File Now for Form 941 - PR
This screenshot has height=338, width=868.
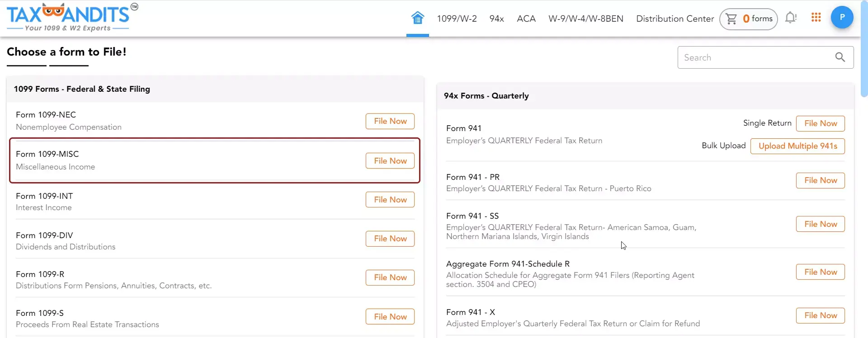pyautogui.click(x=821, y=180)
